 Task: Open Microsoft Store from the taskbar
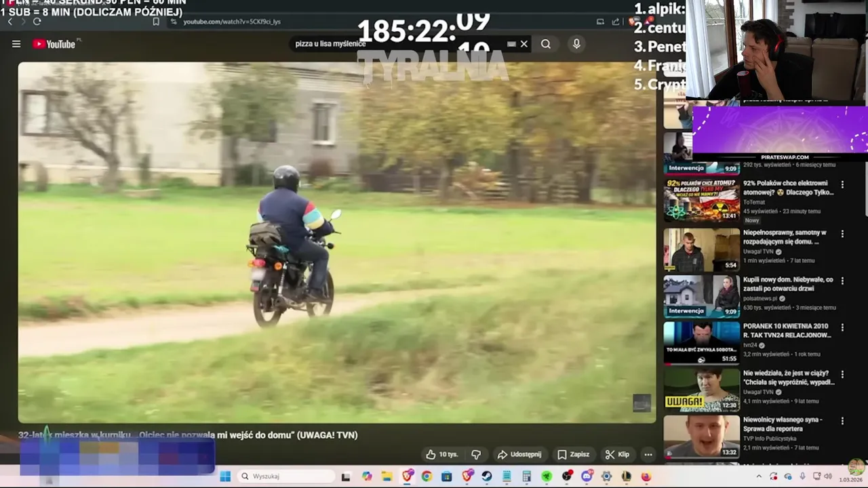click(446, 476)
